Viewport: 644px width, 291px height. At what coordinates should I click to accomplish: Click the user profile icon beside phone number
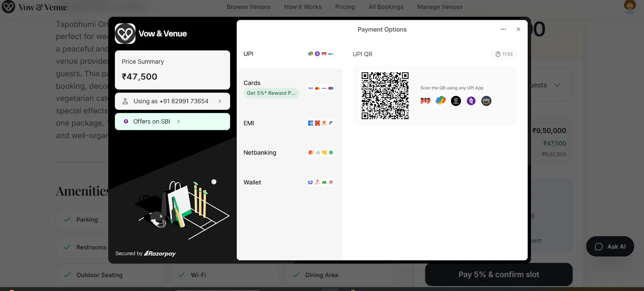point(125,101)
